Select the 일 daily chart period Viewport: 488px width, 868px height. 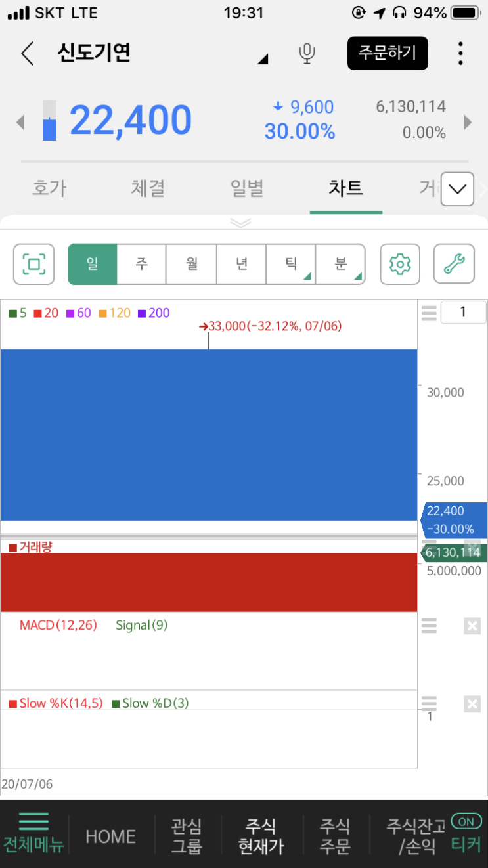[x=93, y=264]
